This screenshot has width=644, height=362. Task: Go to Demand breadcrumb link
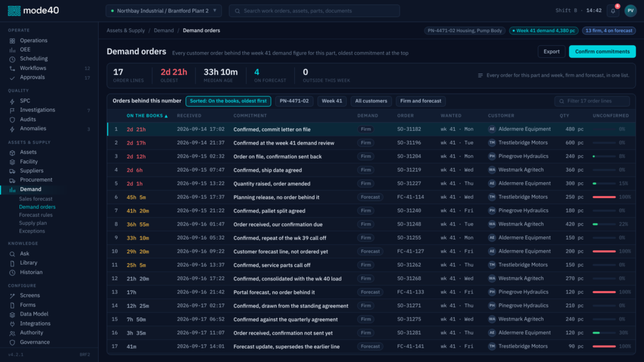(x=164, y=30)
